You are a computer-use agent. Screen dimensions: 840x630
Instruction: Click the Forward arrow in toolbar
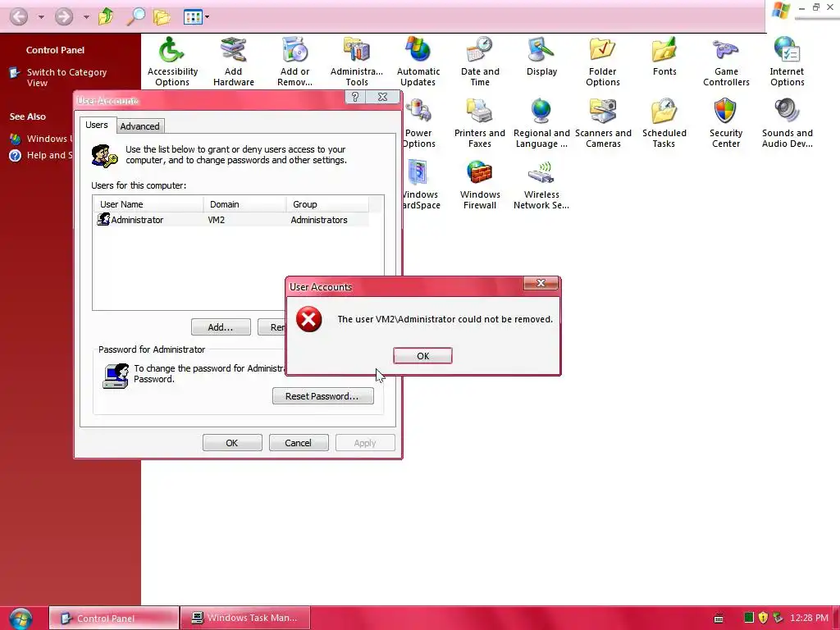[x=64, y=16]
